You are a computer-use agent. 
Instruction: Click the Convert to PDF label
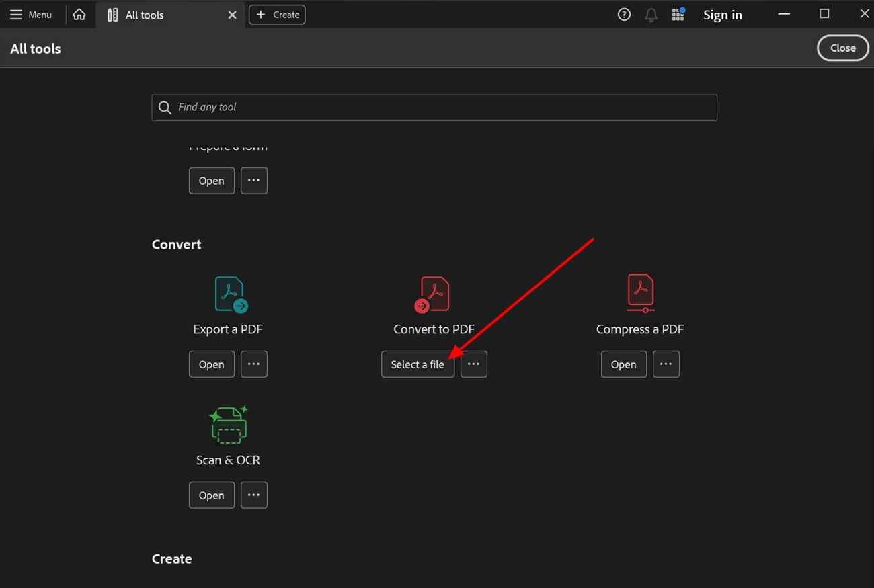pyautogui.click(x=434, y=329)
